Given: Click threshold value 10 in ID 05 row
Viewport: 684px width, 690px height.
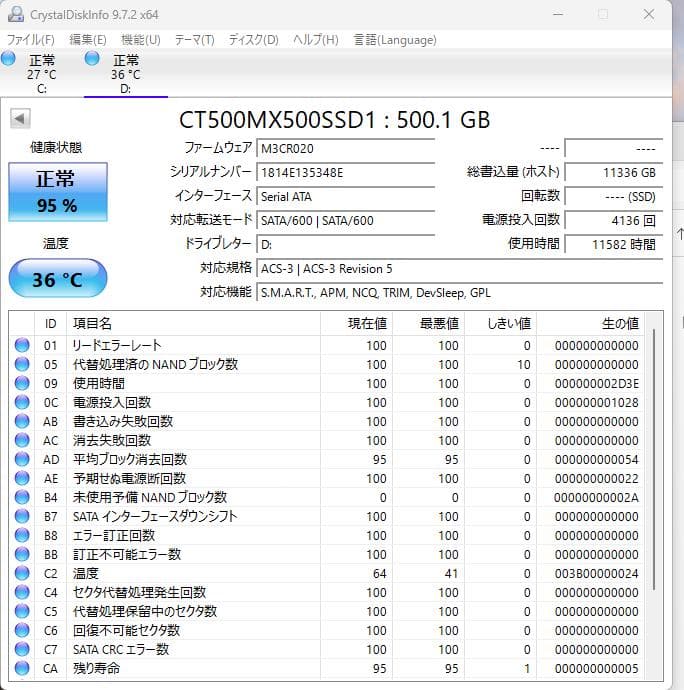Looking at the screenshot, I should (523, 364).
